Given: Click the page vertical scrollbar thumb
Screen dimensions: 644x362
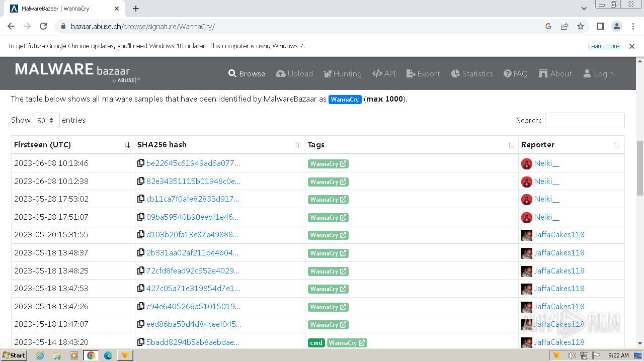Looking at the screenshot, I should pyautogui.click(x=640, y=168).
